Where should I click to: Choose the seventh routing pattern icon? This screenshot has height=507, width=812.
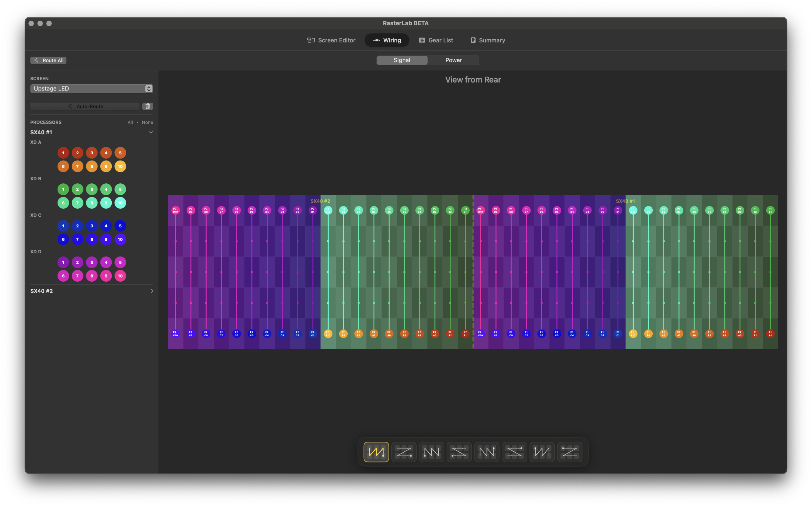tap(542, 452)
